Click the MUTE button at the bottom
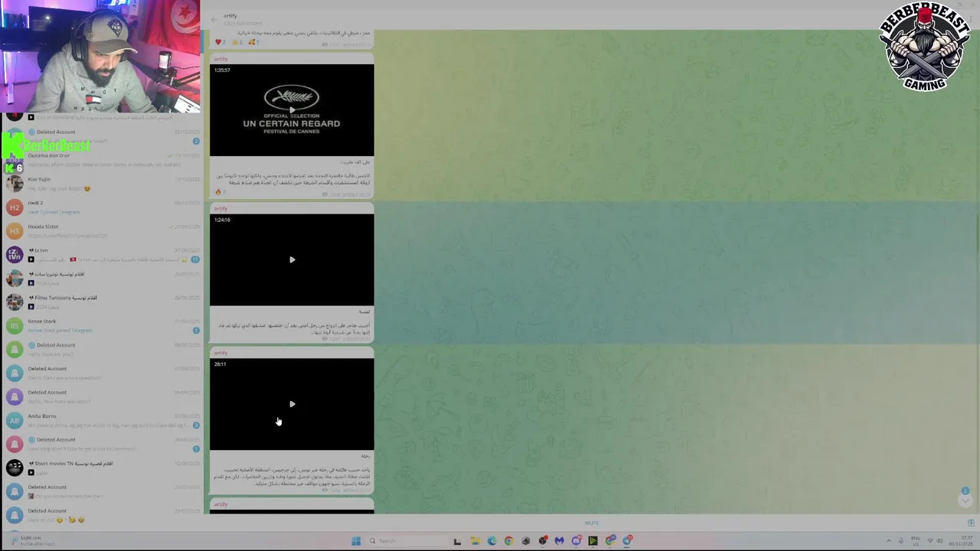980x551 pixels. tap(592, 523)
